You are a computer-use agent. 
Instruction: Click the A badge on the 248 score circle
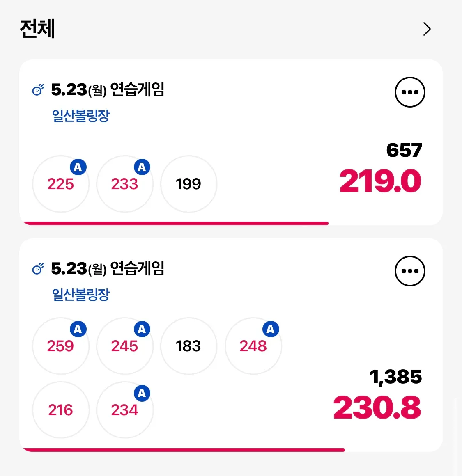click(x=271, y=329)
